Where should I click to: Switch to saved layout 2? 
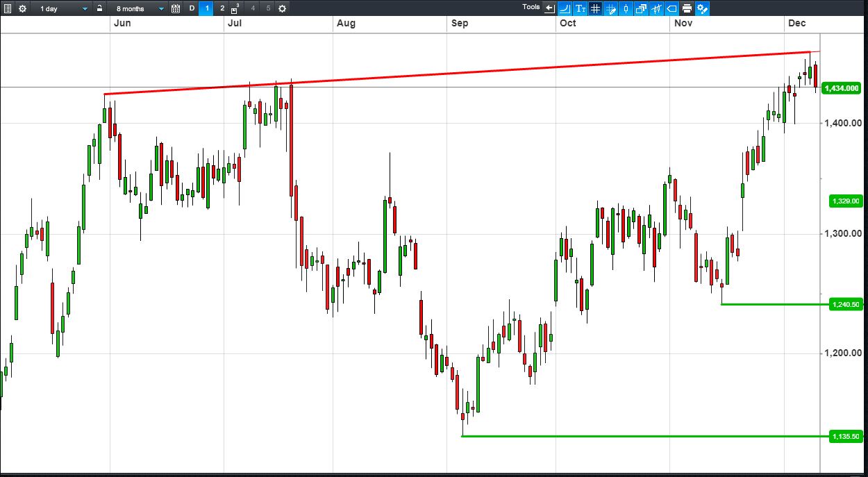(x=222, y=8)
